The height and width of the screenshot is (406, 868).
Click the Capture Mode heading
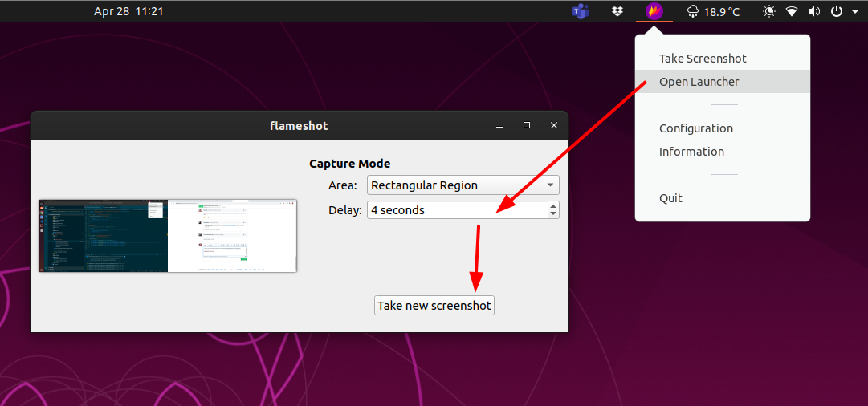350,164
